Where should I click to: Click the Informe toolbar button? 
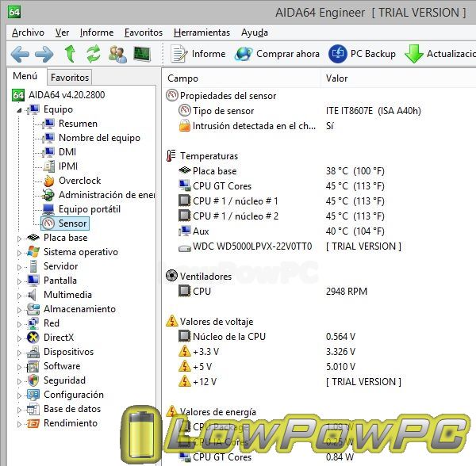point(198,54)
